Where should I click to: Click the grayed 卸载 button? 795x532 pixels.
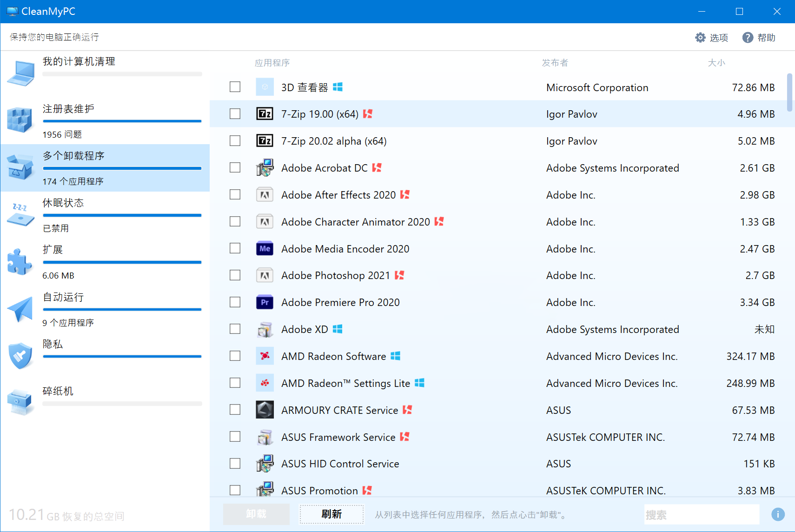(256, 514)
